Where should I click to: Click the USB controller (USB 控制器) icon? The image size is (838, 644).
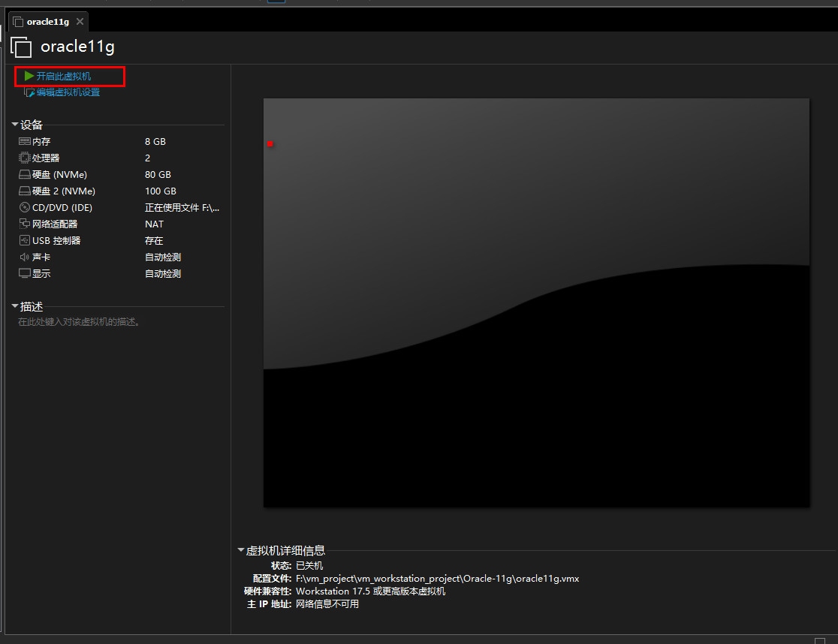coord(25,240)
